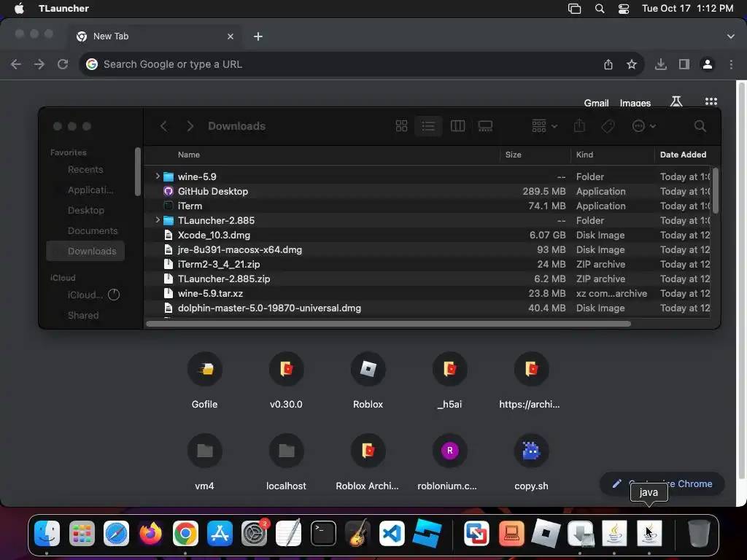Screen dimensions: 747x560
Task: Switch Finder to column view
Action: pyautogui.click(x=458, y=126)
